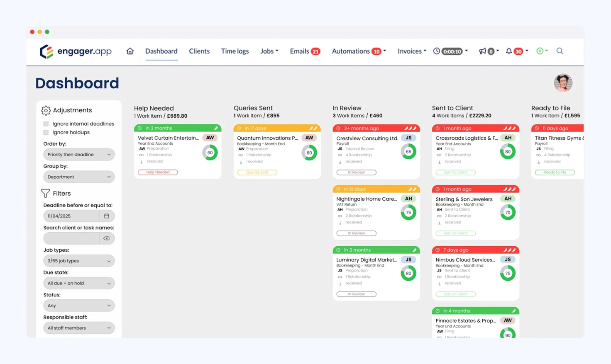
Task: Open the Clients tab
Action: pos(199,51)
